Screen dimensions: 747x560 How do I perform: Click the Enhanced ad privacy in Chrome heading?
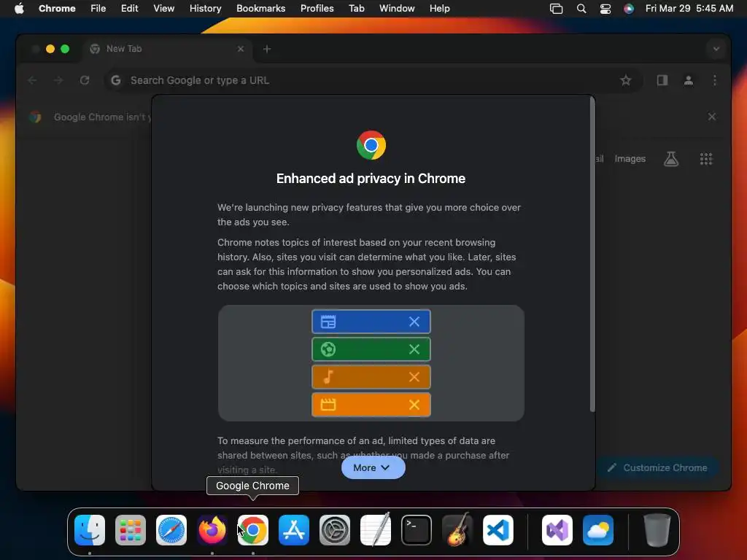371,179
